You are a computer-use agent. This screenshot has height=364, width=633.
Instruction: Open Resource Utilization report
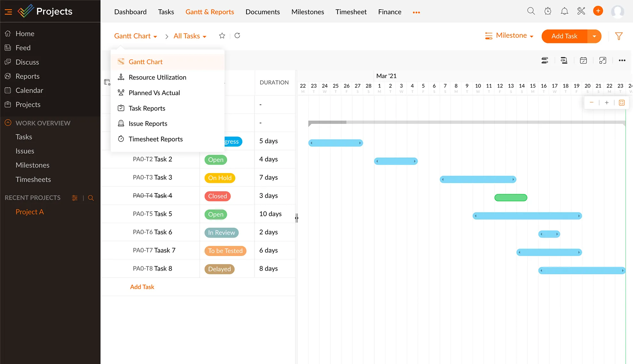(x=157, y=77)
